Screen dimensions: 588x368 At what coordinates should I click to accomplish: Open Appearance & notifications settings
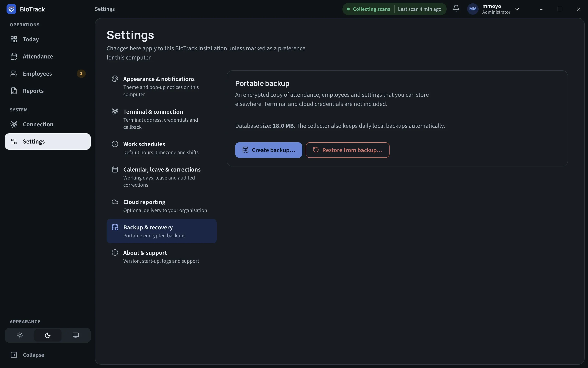point(161,86)
